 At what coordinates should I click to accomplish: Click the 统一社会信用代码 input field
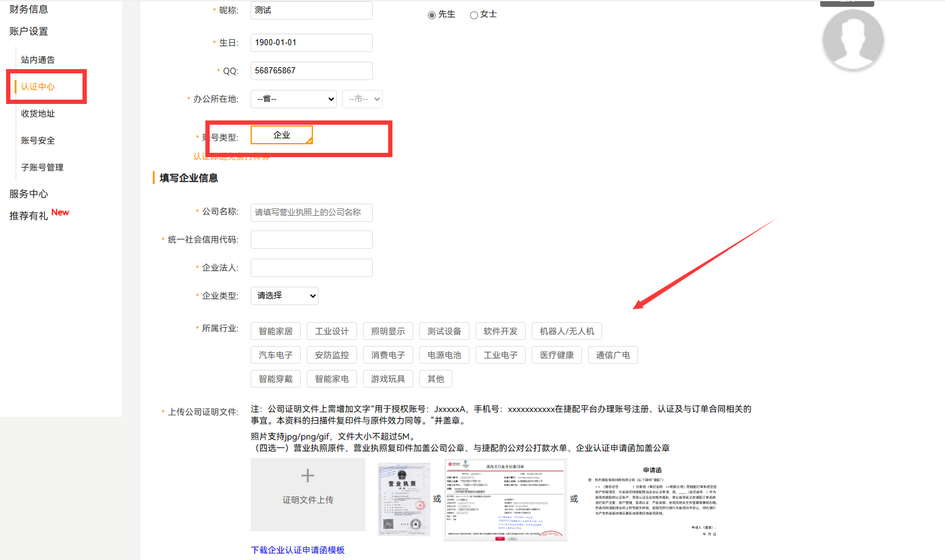pyautogui.click(x=311, y=240)
